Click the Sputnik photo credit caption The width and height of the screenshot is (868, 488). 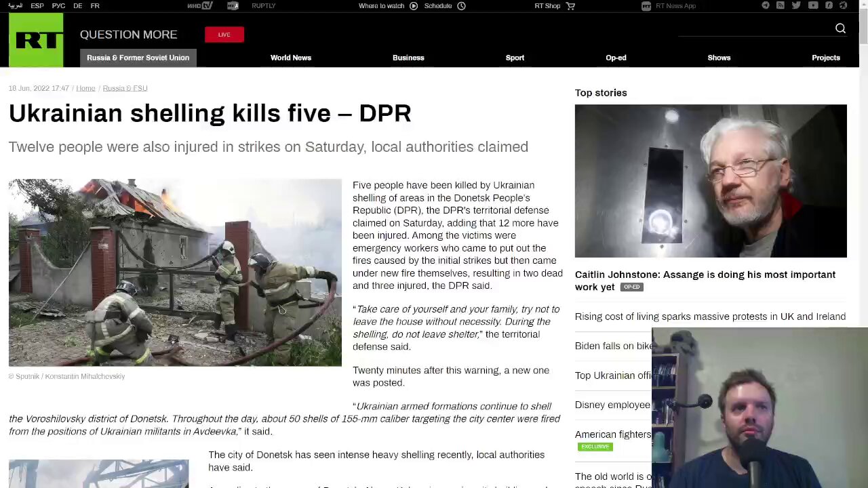(x=66, y=376)
